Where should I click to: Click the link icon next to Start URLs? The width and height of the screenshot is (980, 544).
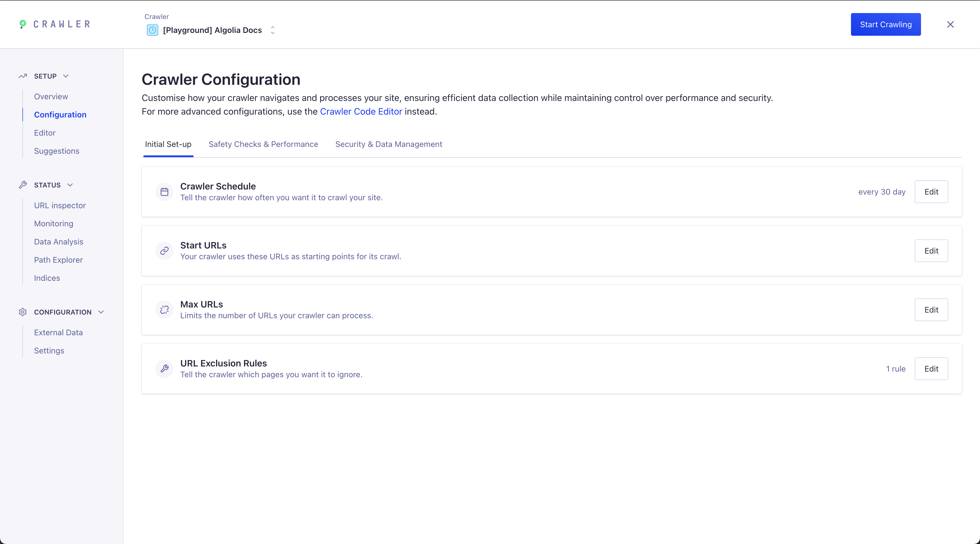164,251
